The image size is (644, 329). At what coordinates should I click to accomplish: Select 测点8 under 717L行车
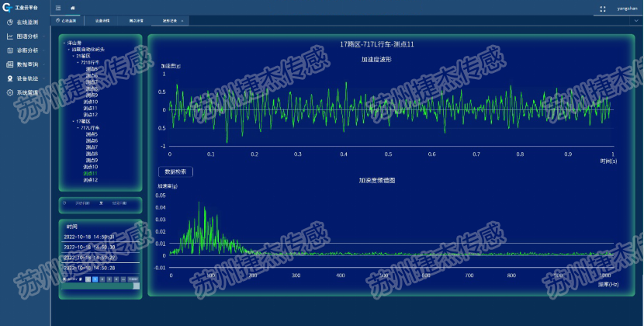click(92, 154)
